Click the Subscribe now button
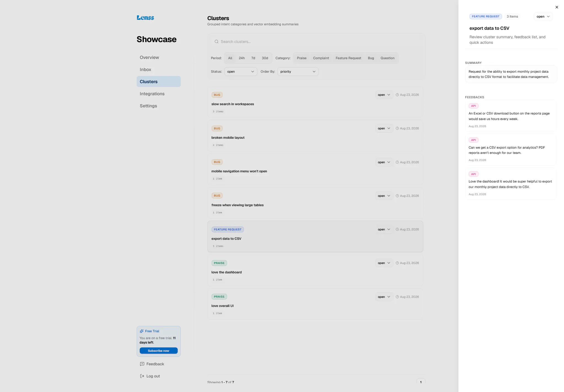The image size is (564, 392). (x=158, y=351)
